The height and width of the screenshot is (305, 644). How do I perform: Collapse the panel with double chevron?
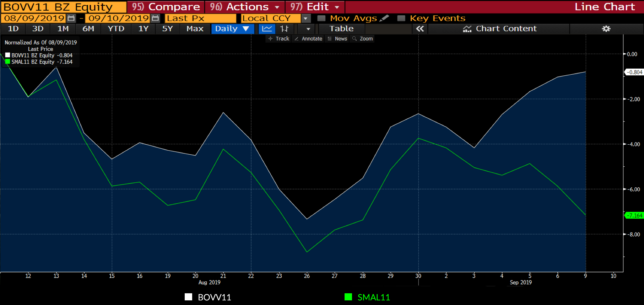click(420, 29)
